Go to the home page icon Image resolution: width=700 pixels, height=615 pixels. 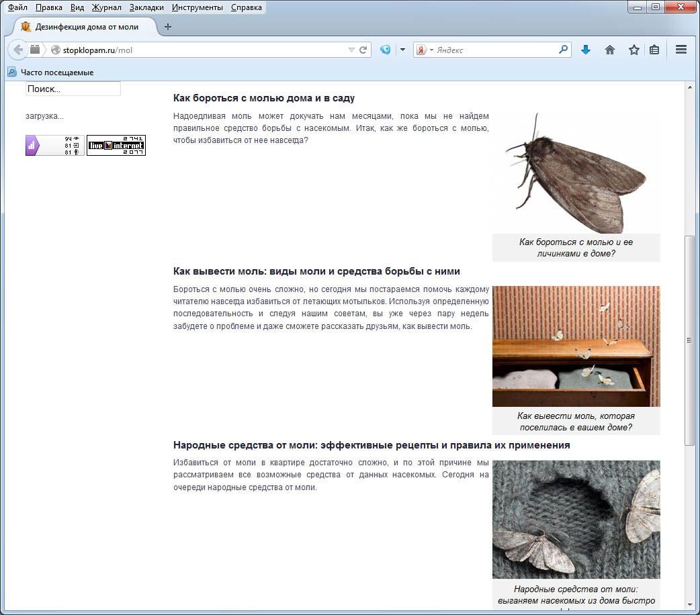pos(610,50)
